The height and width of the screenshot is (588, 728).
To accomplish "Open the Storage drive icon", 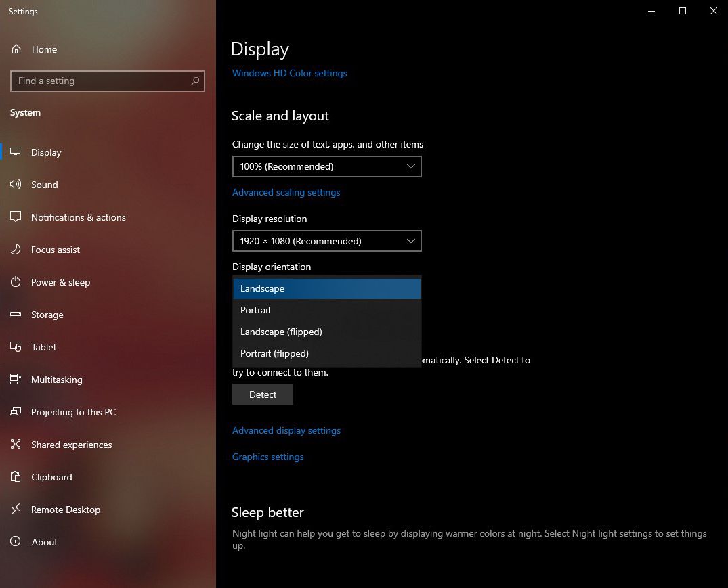I will pyautogui.click(x=16, y=315).
